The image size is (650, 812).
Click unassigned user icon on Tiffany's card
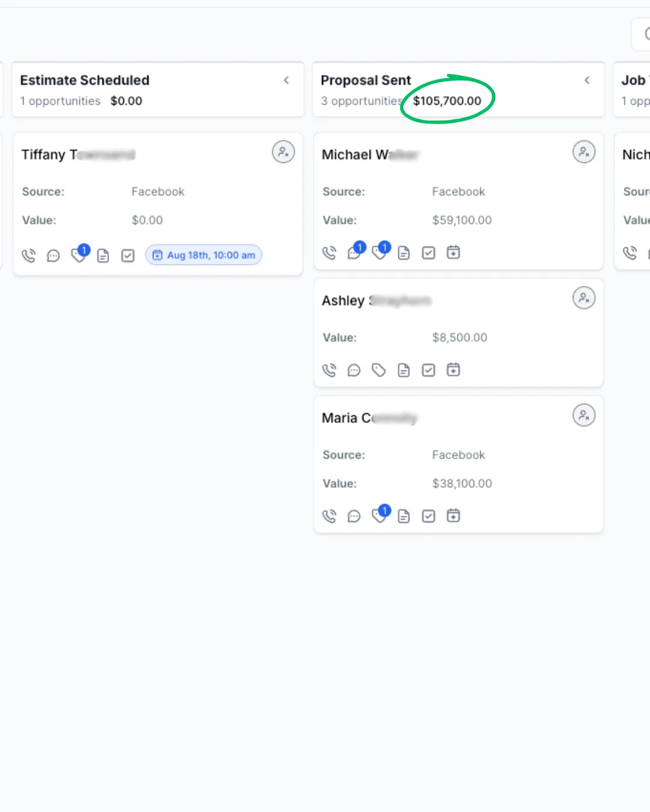(283, 152)
